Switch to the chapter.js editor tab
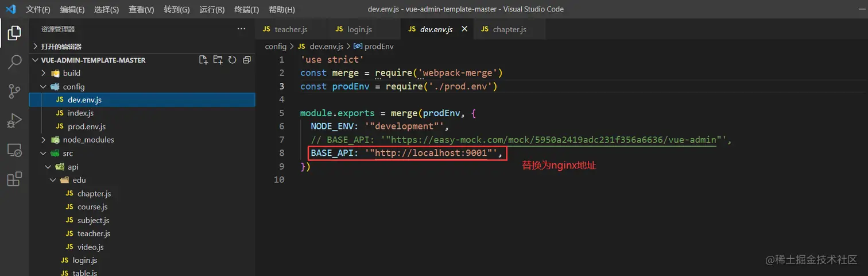 (509, 29)
